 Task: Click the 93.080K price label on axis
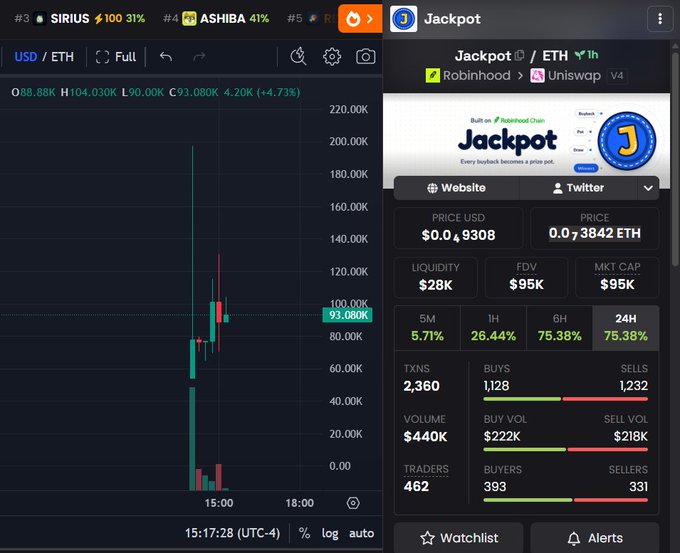point(347,315)
